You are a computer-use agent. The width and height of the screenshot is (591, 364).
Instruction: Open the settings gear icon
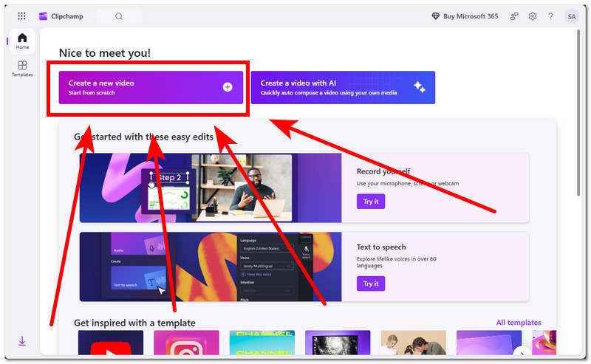(x=532, y=16)
